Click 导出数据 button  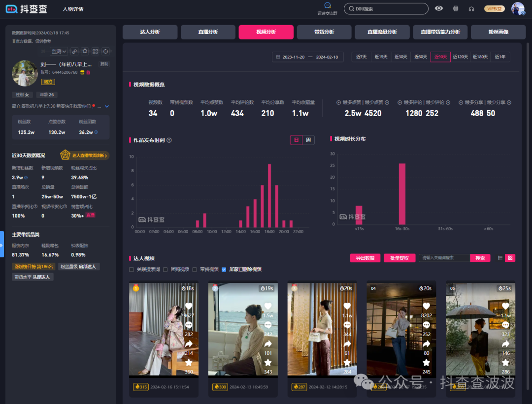click(x=365, y=258)
